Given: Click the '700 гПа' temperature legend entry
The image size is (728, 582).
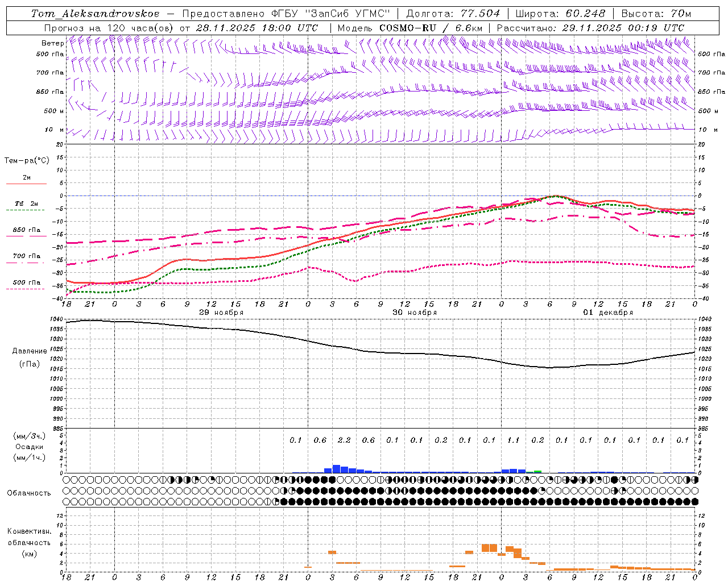Looking at the screenshot, I should pos(27,256).
